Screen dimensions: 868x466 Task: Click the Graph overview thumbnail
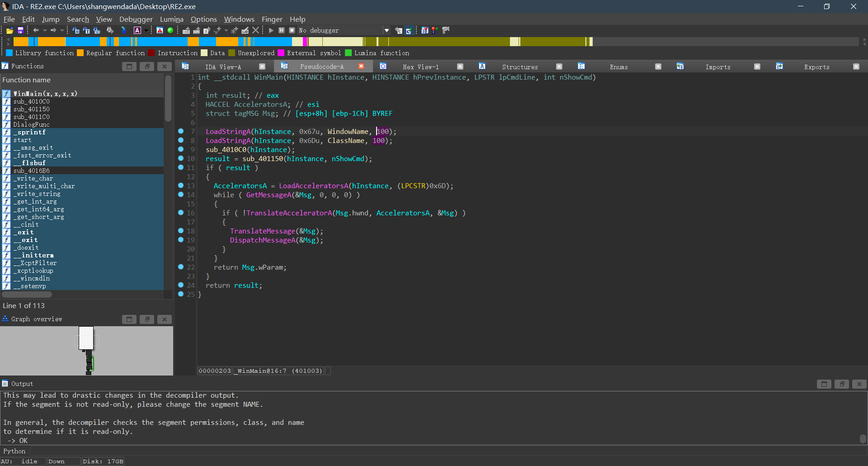[86, 351]
